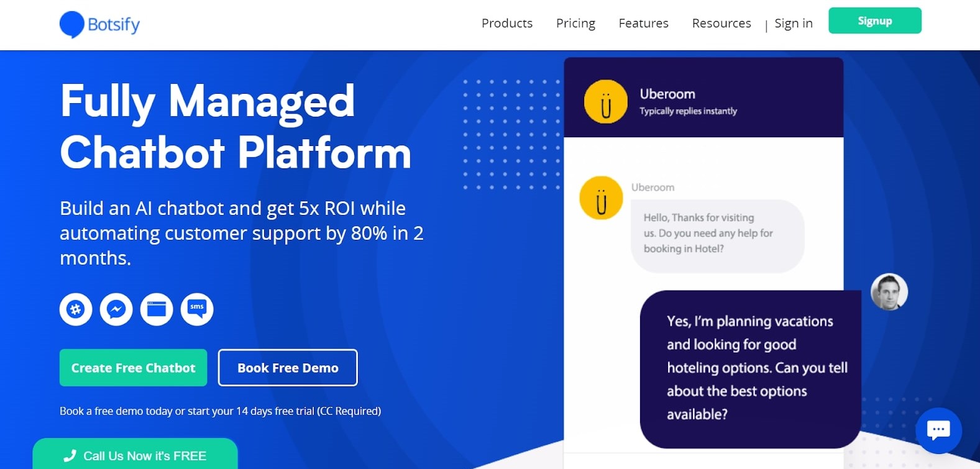Viewport: 980px width, 469px height.
Task: Open the Products menu
Action: pyautogui.click(x=507, y=24)
